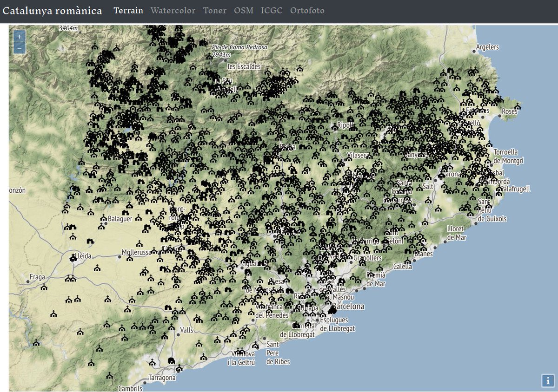Zoom out of the map
The width and height of the screenshot is (558, 392).
[x=19, y=48]
